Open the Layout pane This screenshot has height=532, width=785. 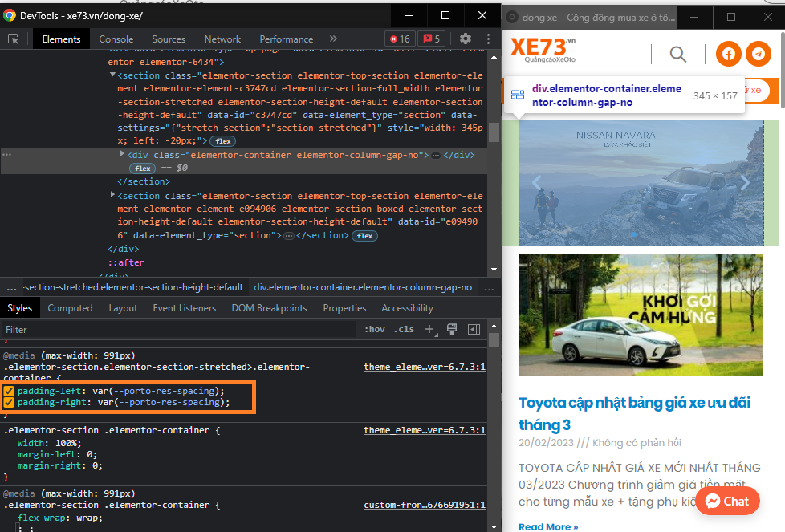[123, 308]
